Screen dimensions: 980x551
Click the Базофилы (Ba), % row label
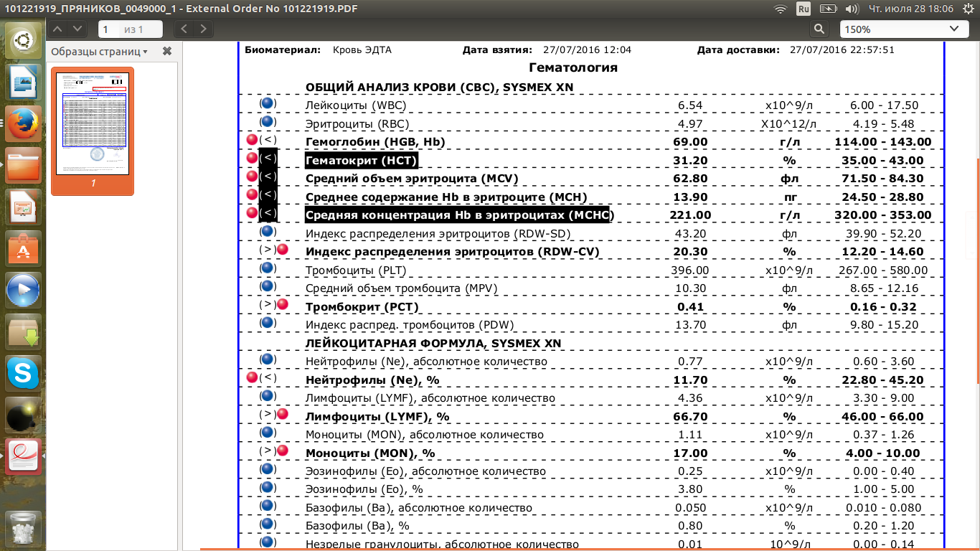pyautogui.click(x=357, y=526)
